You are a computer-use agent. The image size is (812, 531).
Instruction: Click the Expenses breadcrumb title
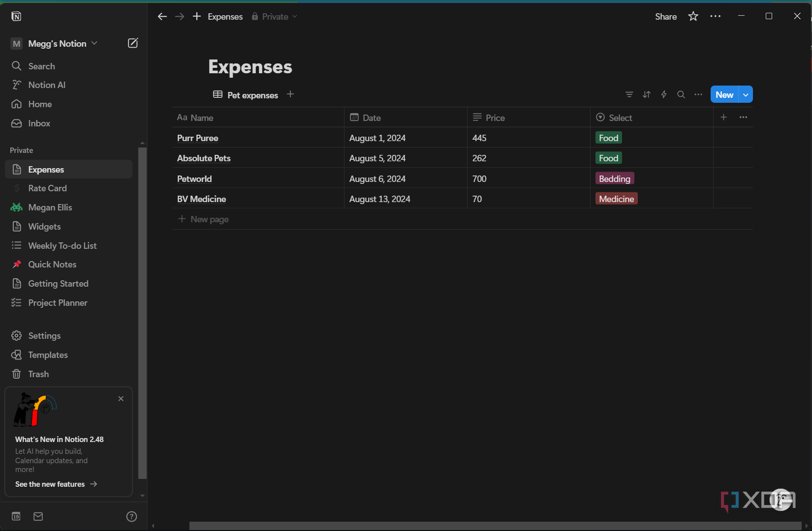tap(225, 17)
